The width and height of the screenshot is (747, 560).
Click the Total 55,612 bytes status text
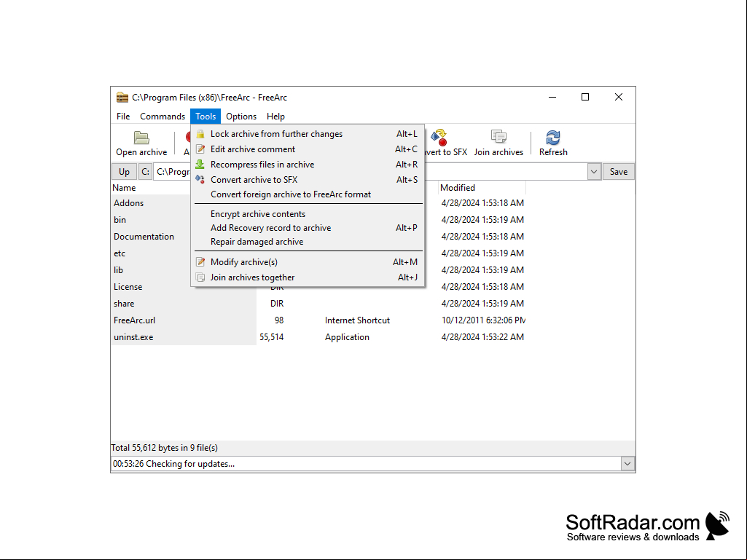(x=165, y=448)
